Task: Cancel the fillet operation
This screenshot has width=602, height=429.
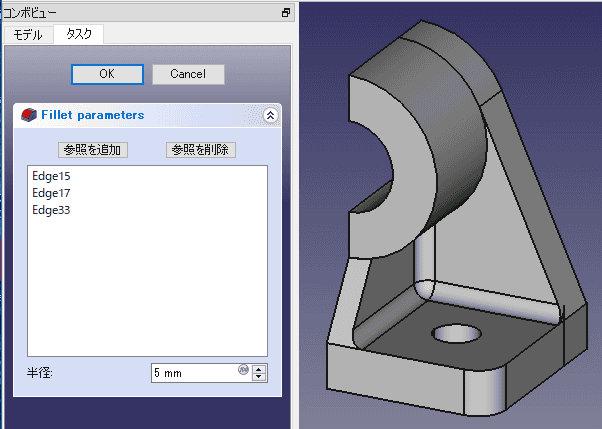Action: click(x=188, y=74)
